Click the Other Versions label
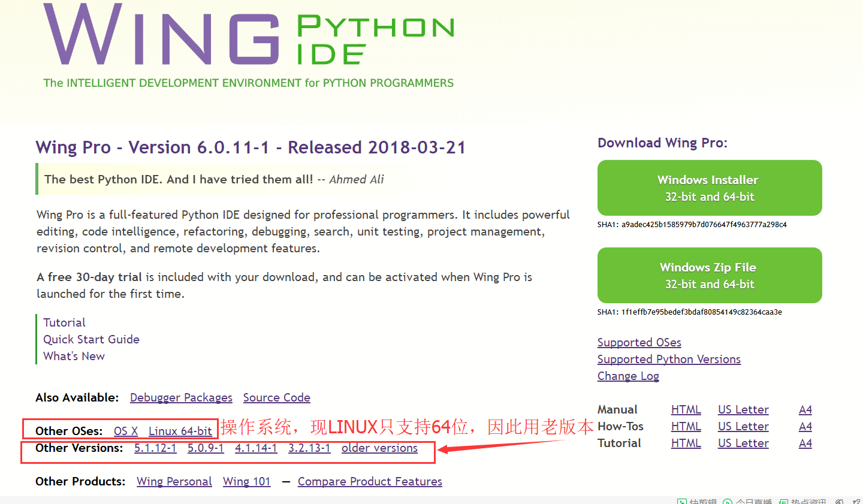863x504 pixels. coord(79,448)
